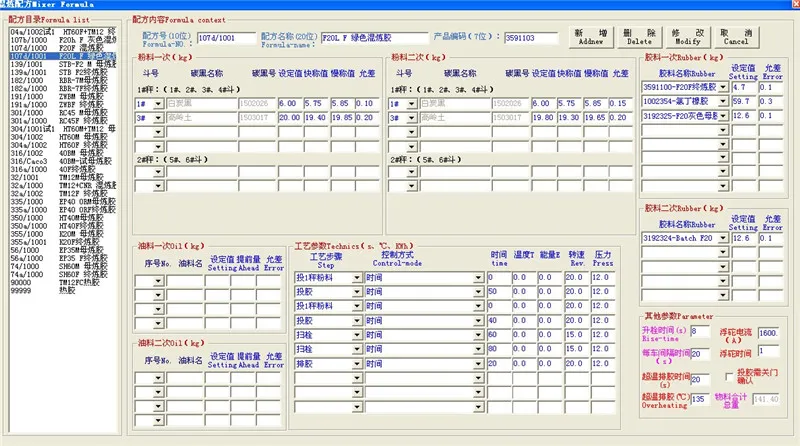Select the highlighted 107d/1001 F20L formula
The height and width of the screenshot is (446, 800).
(63, 56)
